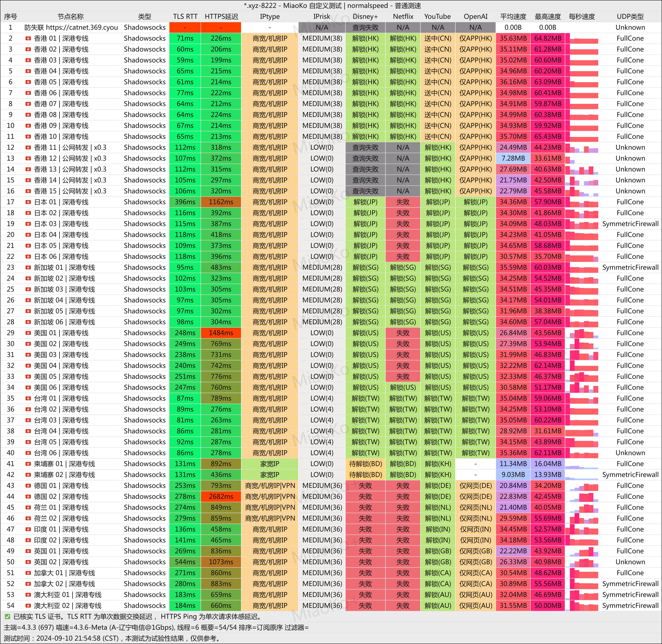Click the catnet.369.cyou link in row 1
Screen dimensions: 662x644
pos(82,27)
